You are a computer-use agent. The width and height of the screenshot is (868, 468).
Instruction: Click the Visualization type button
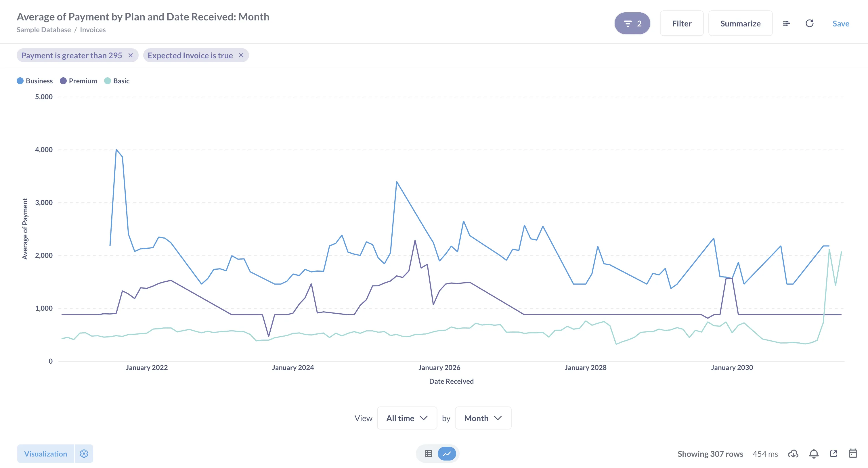point(45,454)
